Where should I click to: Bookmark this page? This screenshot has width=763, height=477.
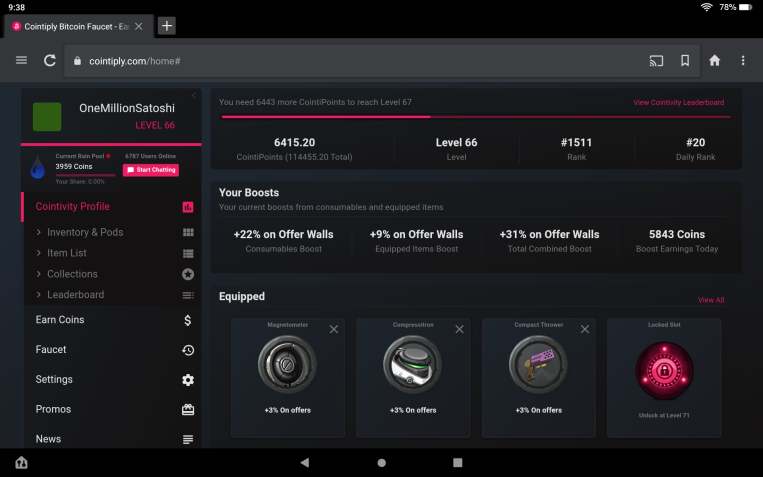point(685,60)
